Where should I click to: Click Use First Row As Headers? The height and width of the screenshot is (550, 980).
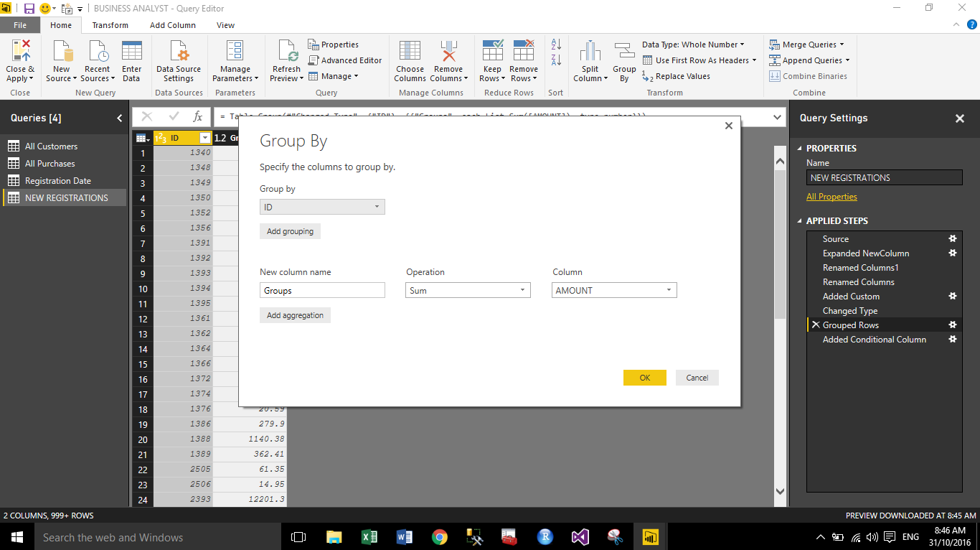(699, 60)
